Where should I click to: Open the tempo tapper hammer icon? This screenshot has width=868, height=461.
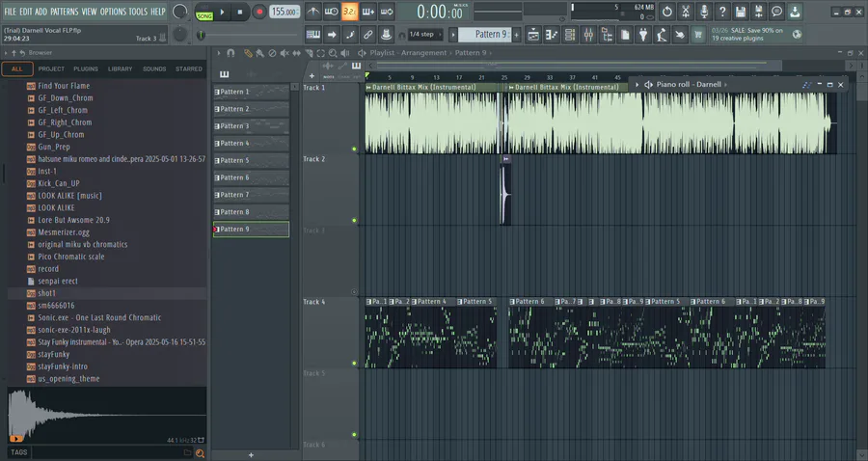pyautogui.click(x=661, y=35)
